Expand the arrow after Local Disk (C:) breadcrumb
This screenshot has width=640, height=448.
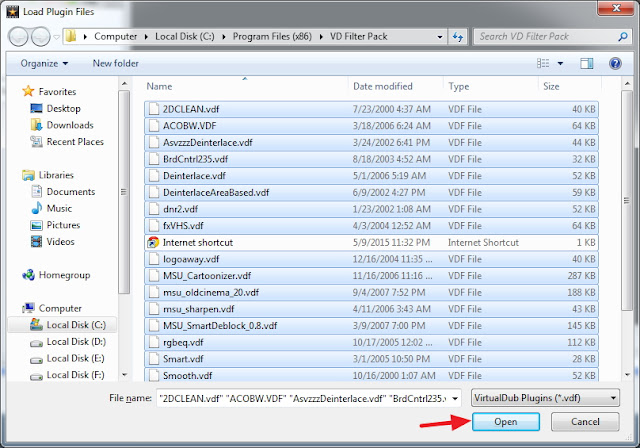coord(224,37)
